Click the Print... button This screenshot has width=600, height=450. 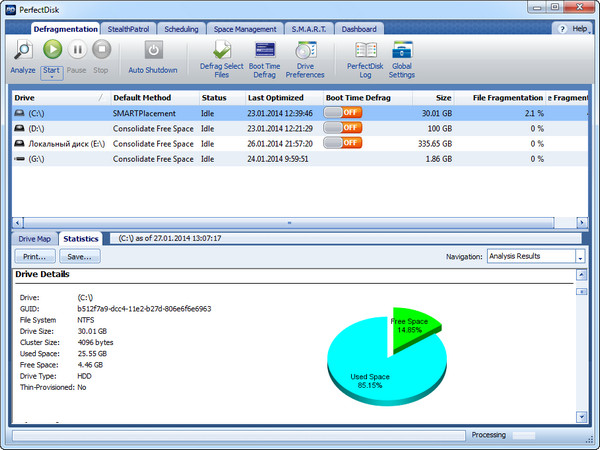(x=35, y=257)
